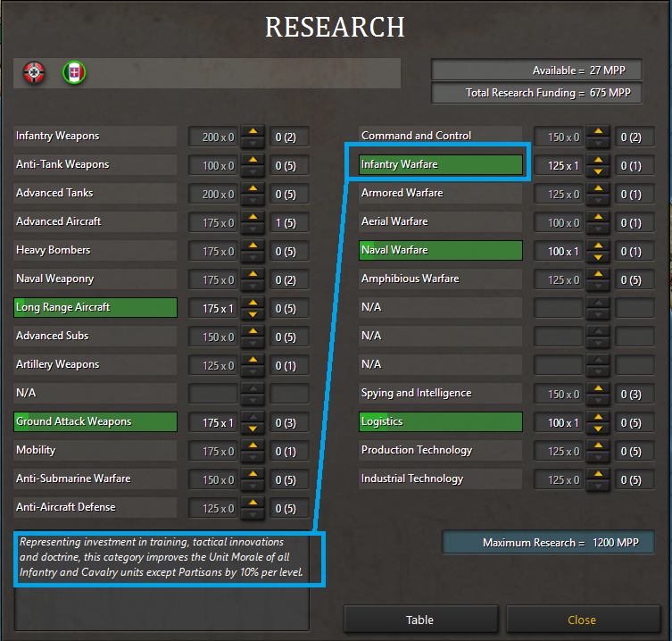
Task: Increase Mobility research with up arrow
Action: tap(253, 445)
